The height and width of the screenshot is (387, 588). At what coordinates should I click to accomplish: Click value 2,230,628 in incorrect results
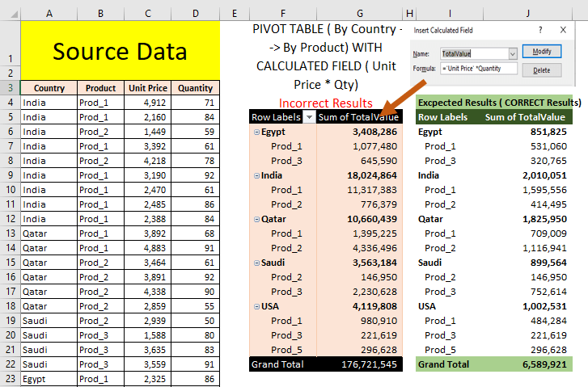tap(360, 292)
